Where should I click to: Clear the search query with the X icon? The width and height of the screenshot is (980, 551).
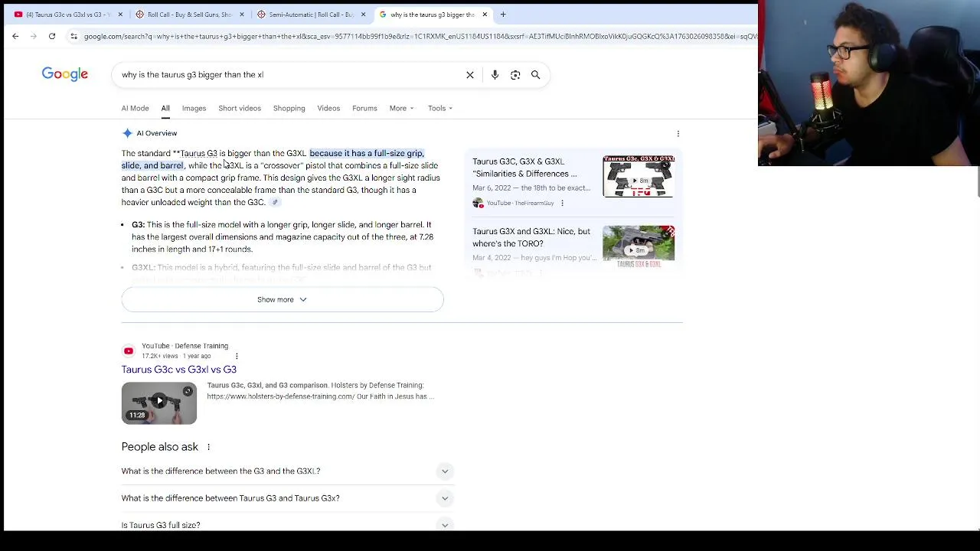[x=470, y=75]
